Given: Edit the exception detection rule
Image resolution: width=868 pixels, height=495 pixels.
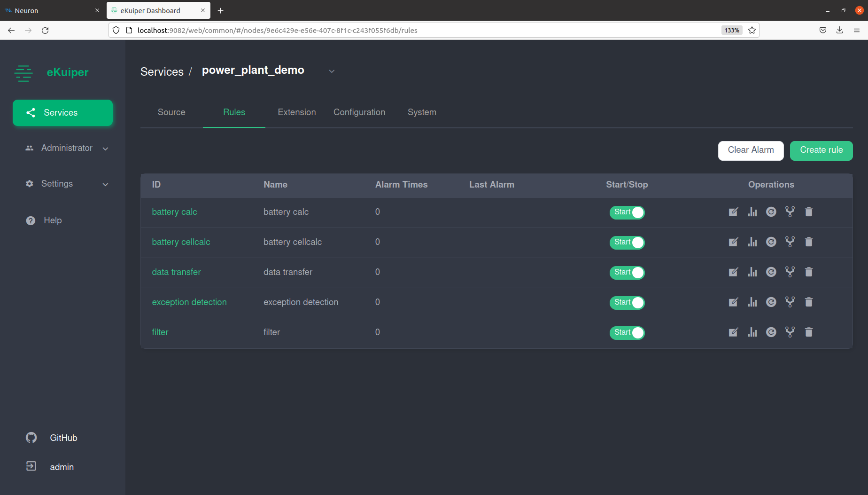Looking at the screenshot, I should (733, 302).
